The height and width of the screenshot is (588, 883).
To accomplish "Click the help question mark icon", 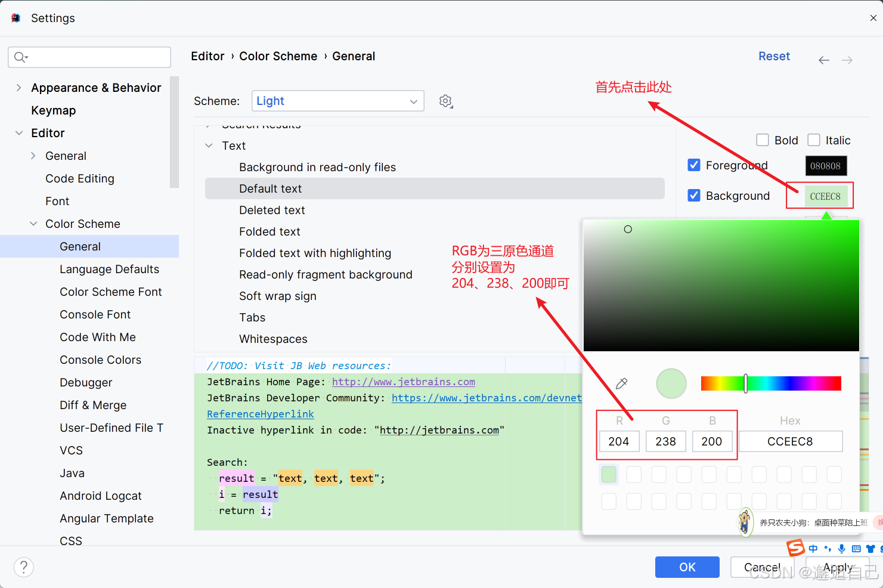I will tap(24, 567).
